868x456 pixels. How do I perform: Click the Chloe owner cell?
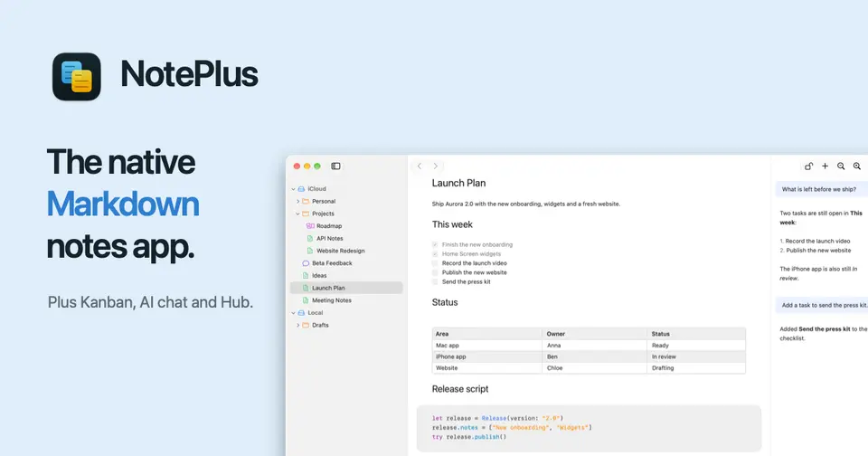(x=595, y=368)
